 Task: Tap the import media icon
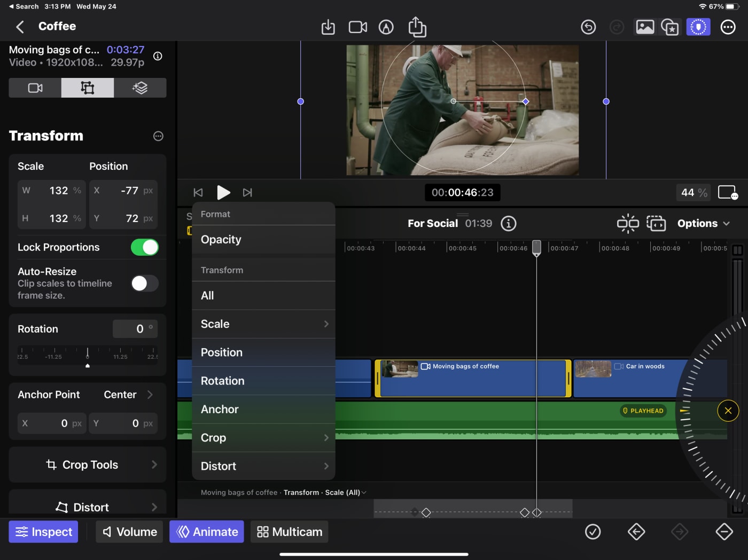(x=328, y=27)
